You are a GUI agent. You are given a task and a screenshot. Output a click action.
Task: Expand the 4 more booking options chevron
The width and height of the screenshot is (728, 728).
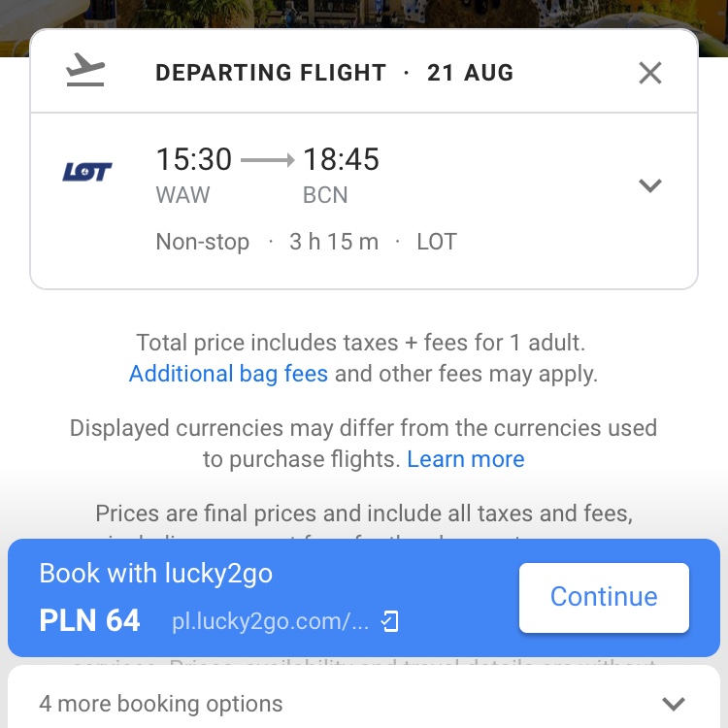[x=674, y=704]
